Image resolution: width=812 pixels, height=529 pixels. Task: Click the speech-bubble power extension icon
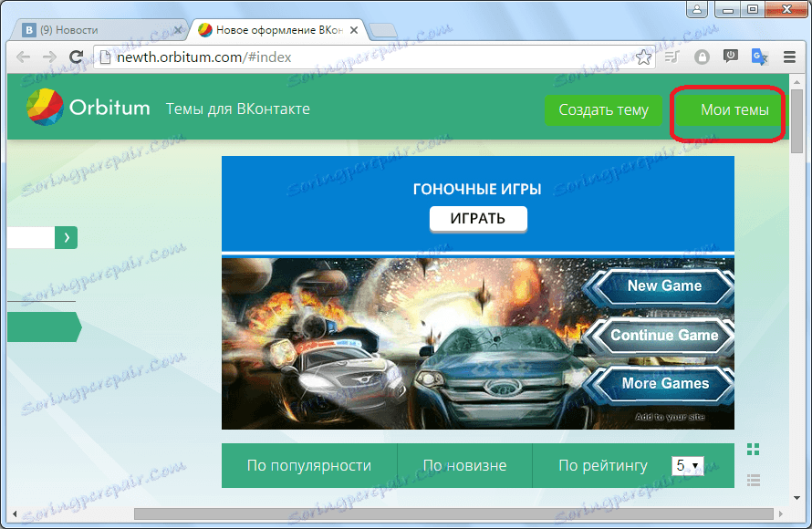point(731,57)
